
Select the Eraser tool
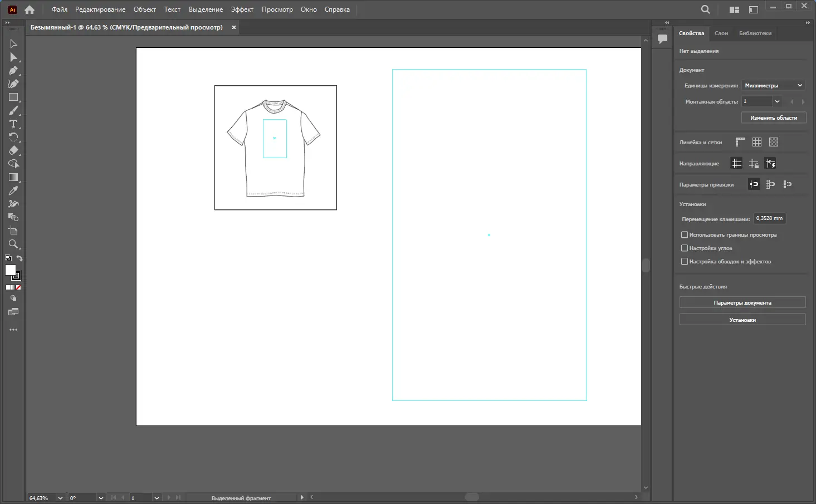click(13, 150)
